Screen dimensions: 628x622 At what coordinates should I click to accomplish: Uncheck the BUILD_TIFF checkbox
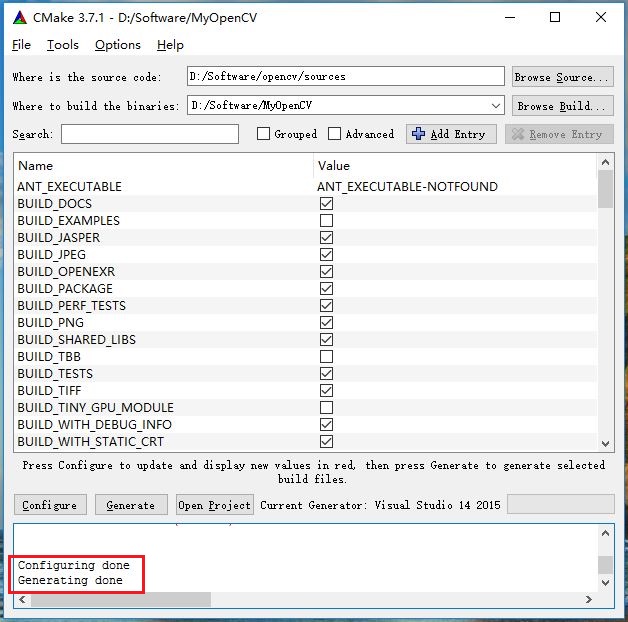[326, 391]
